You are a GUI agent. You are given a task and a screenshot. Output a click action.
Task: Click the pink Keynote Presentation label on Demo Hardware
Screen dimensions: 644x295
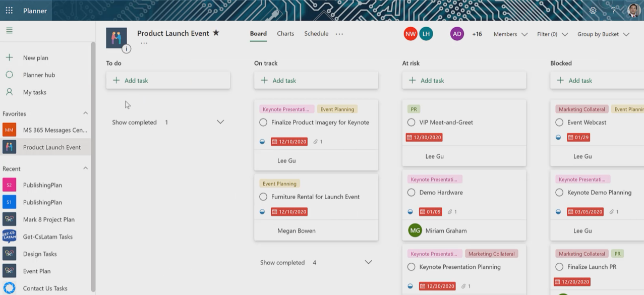(x=434, y=180)
